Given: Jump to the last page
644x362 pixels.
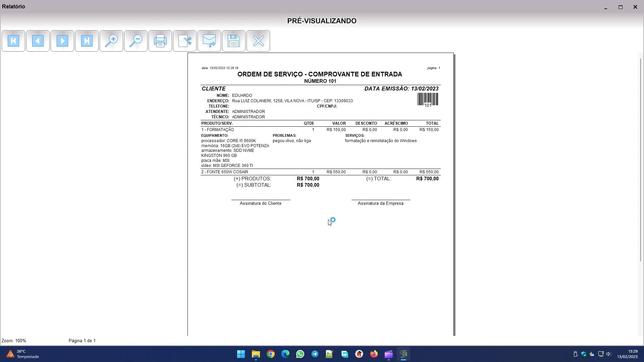Looking at the screenshot, I should click(x=87, y=41).
